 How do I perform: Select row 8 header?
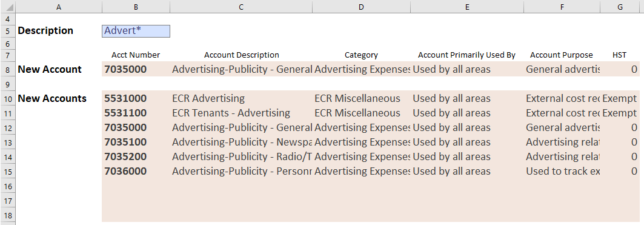pyautogui.click(x=7, y=69)
